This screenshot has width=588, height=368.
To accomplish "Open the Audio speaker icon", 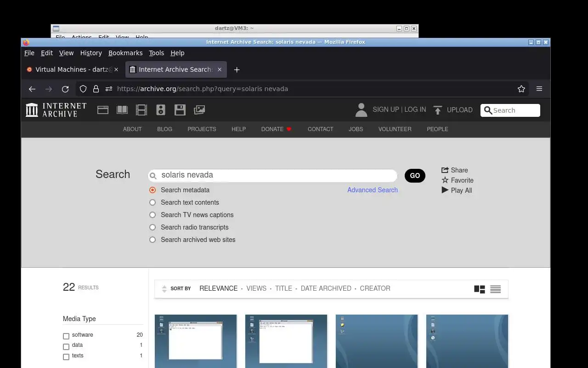I will [x=161, y=110].
